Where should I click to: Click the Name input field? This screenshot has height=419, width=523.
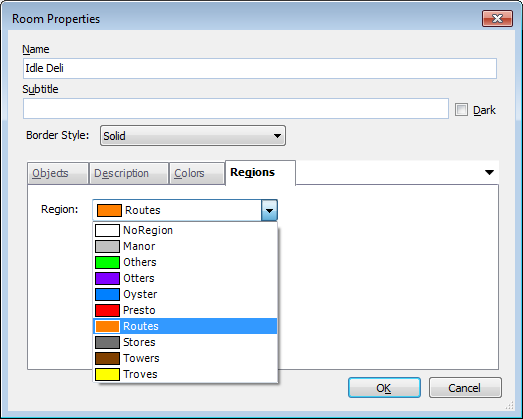[x=260, y=68]
